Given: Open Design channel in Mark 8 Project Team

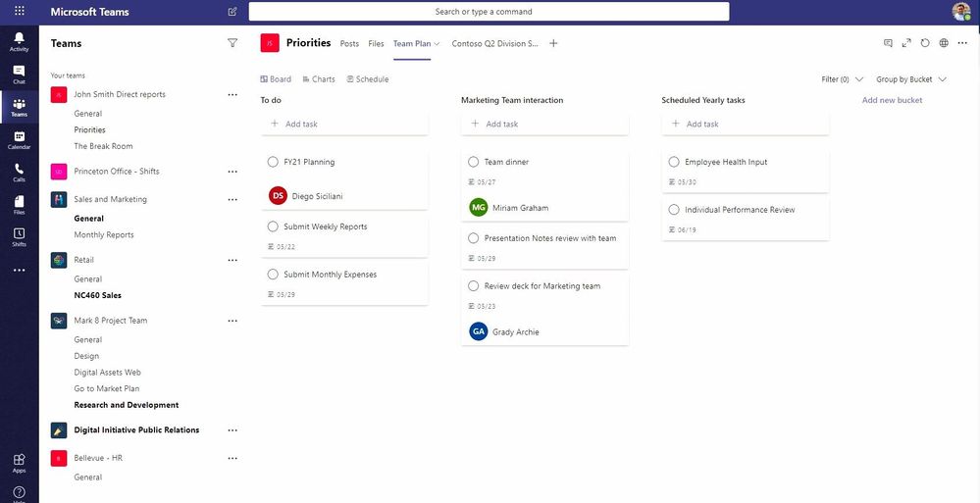Looking at the screenshot, I should (86, 356).
